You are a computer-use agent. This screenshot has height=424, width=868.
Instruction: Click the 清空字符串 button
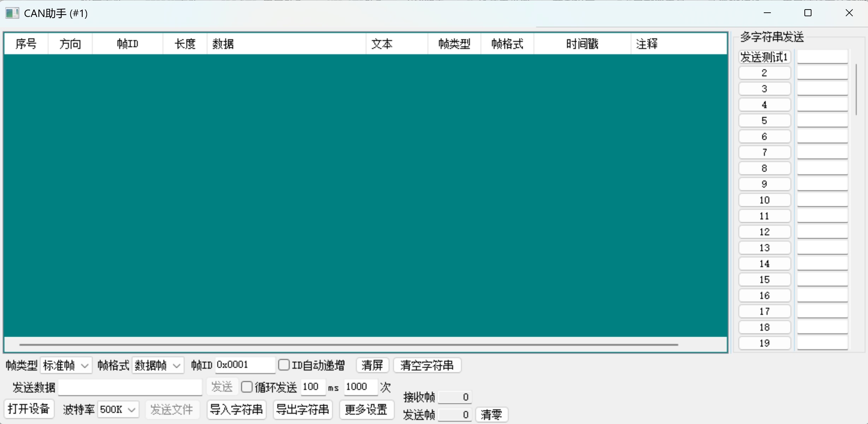click(427, 365)
